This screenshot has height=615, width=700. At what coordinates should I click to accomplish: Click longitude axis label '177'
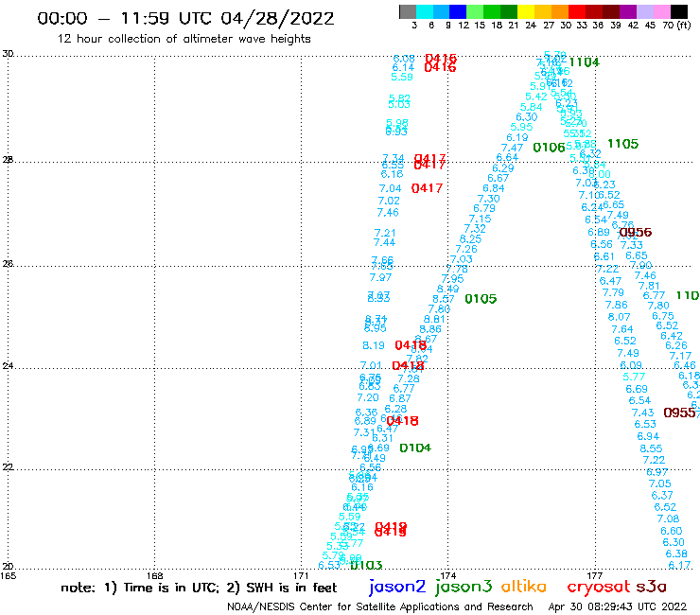[x=595, y=576]
